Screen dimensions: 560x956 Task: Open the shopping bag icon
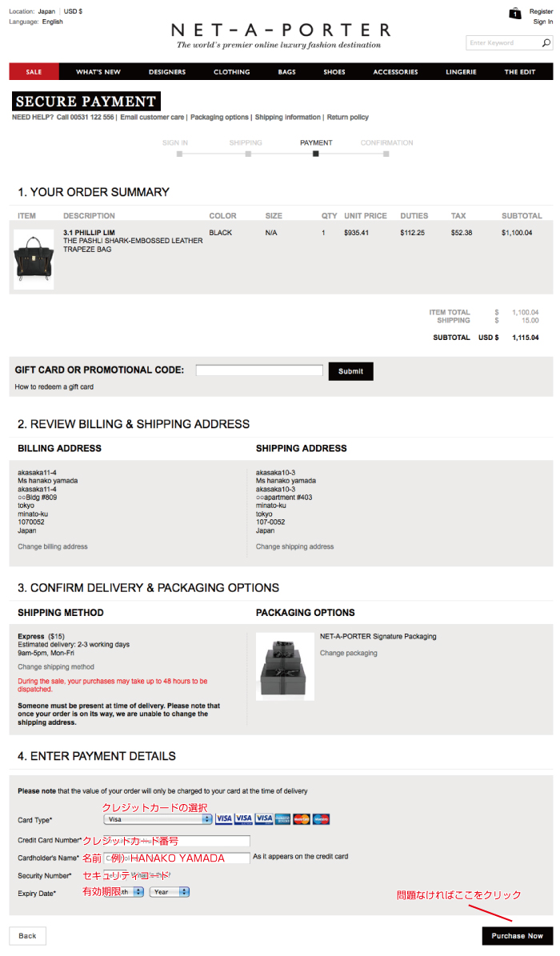pyautogui.click(x=515, y=13)
